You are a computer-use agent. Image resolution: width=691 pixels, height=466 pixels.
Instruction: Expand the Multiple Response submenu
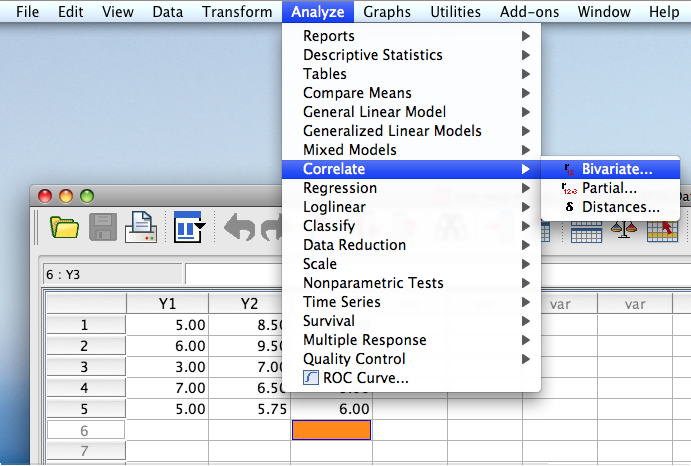411,339
